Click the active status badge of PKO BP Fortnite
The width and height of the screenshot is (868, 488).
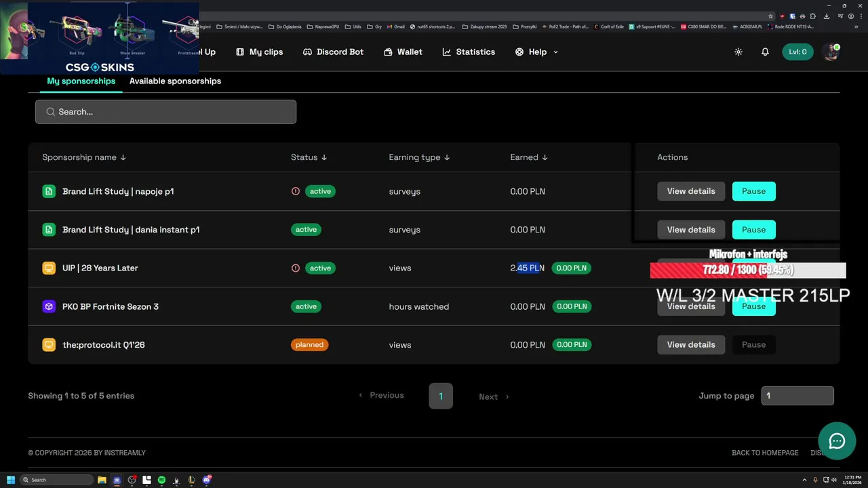[x=306, y=306]
